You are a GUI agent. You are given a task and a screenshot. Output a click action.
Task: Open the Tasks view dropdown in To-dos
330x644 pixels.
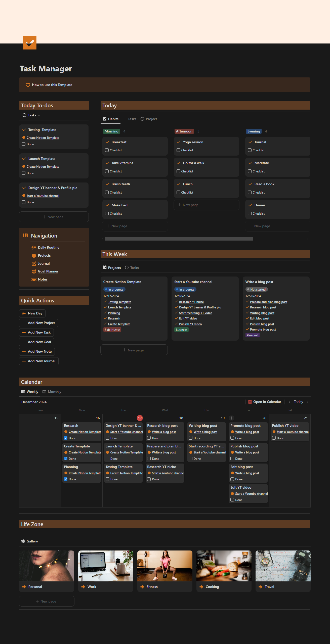[31, 115]
